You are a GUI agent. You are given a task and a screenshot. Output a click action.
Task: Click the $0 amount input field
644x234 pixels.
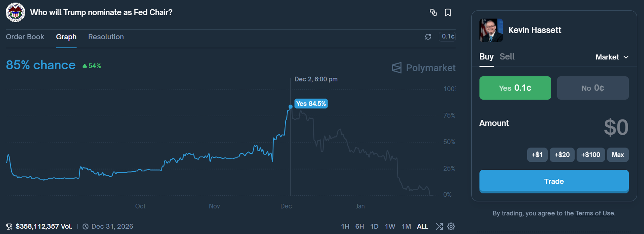point(616,127)
